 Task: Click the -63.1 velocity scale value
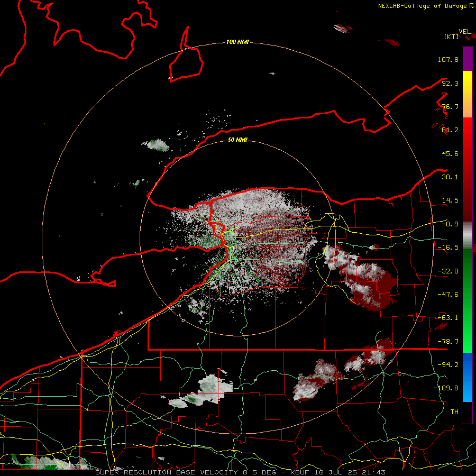448,318
